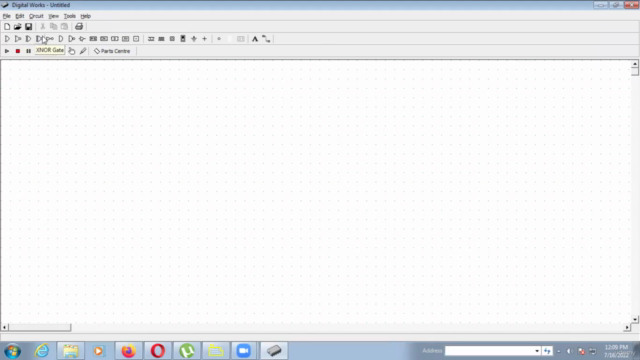
Task: Click the Copy icon
Action: click(53, 27)
